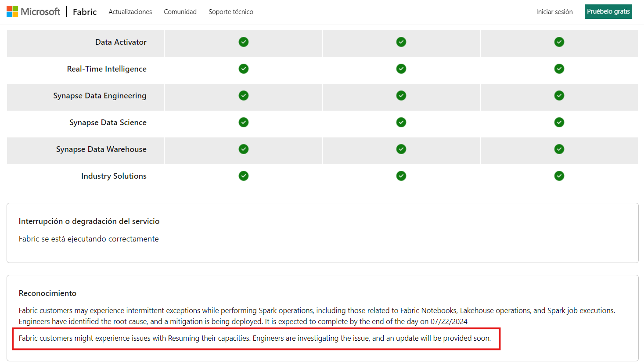Viewport: 644px width, 364px height.
Task: Click Industry Solutions second column status checkmark
Action: coord(401,176)
